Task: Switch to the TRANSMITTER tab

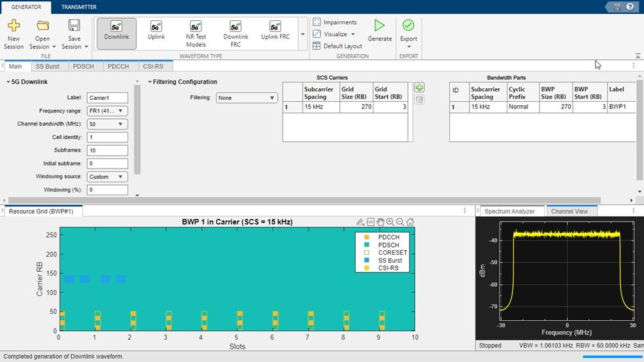Action: (78, 7)
